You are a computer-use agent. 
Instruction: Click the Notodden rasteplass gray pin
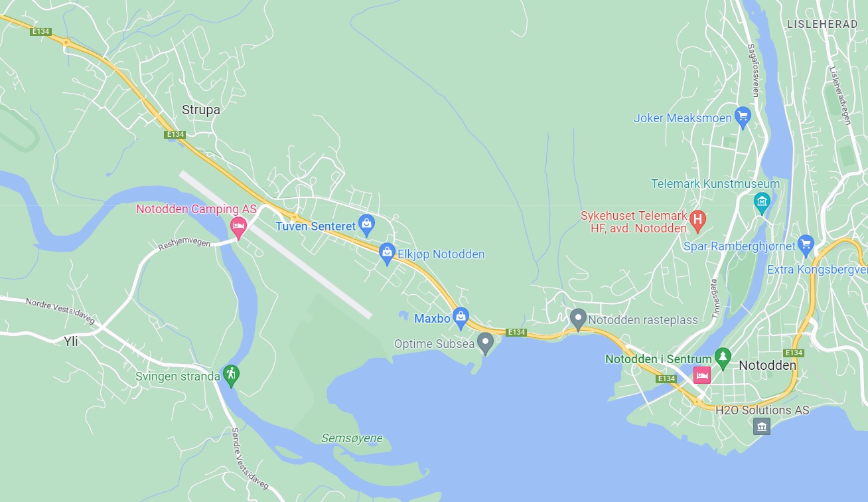pyautogui.click(x=578, y=319)
